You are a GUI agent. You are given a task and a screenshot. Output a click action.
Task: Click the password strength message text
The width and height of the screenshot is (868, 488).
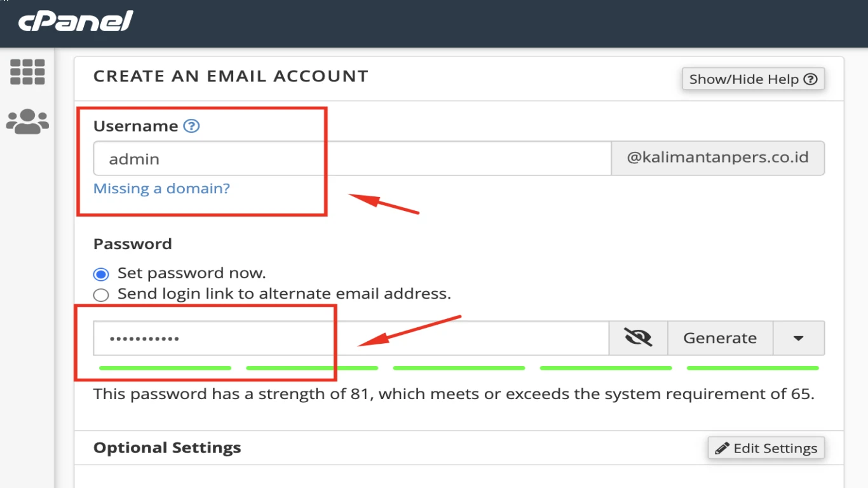[x=454, y=394]
